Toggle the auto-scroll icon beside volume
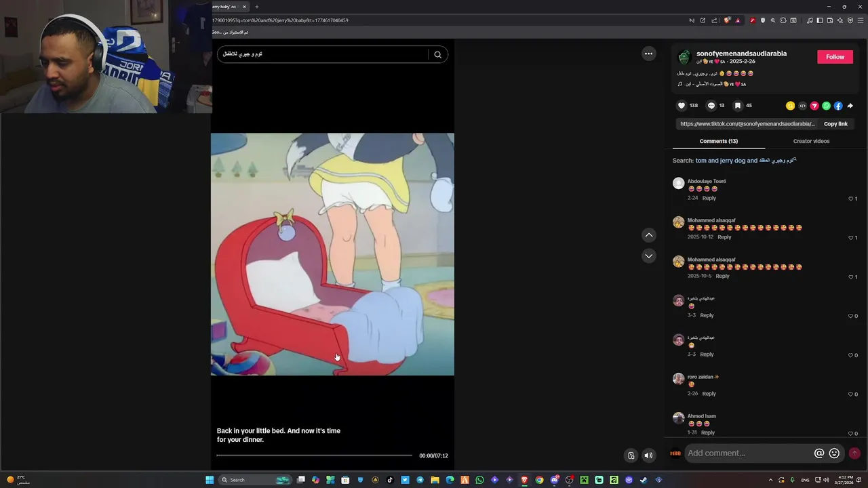The image size is (868, 488). [x=631, y=455]
